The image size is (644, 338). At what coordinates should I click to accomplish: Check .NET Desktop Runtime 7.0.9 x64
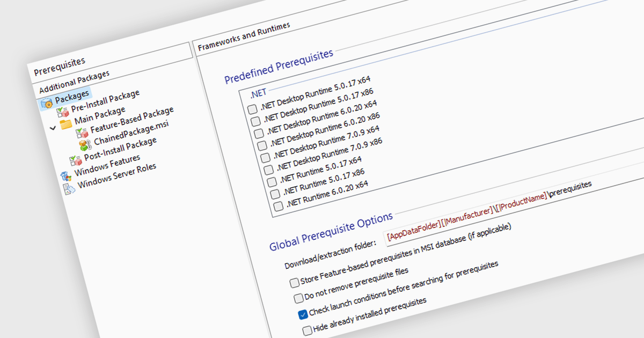[x=264, y=158]
